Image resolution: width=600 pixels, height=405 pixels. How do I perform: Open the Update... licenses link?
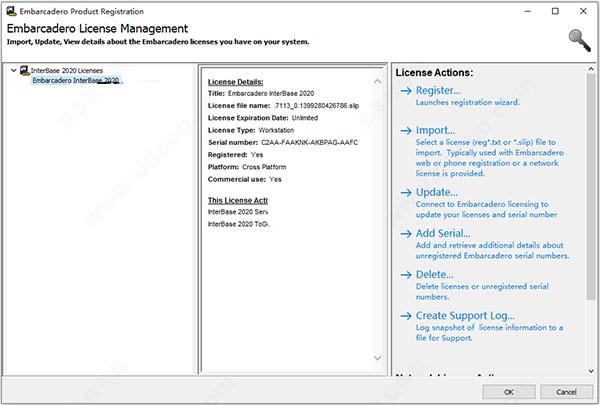[437, 192]
